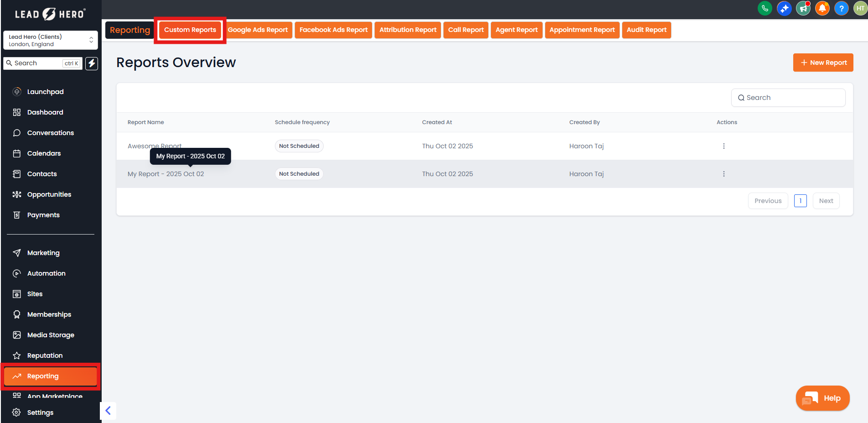
Task: Open the HT user avatar
Action: pyautogui.click(x=860, y=8)
